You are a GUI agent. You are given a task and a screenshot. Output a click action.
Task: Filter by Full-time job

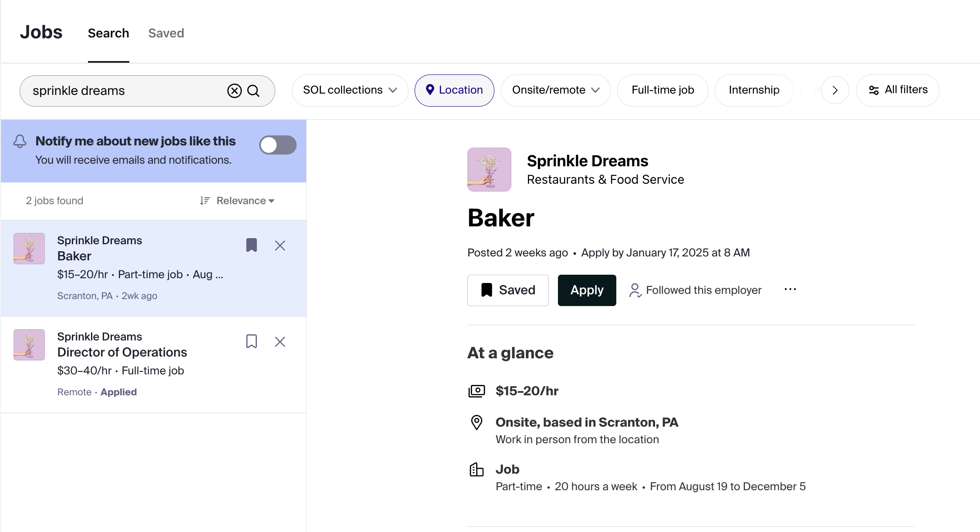click(x=663, y=90)
